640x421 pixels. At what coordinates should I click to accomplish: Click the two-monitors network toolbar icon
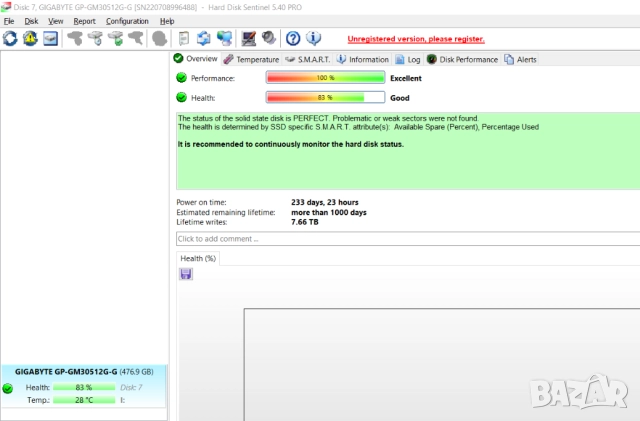(224, 38)
